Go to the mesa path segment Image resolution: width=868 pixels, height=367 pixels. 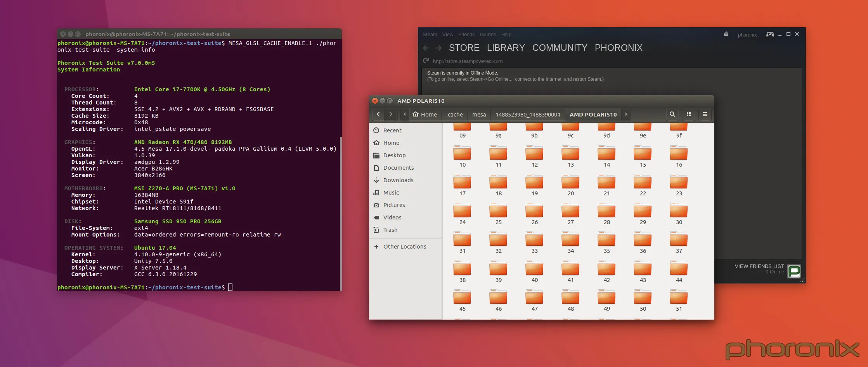[479, 114]
